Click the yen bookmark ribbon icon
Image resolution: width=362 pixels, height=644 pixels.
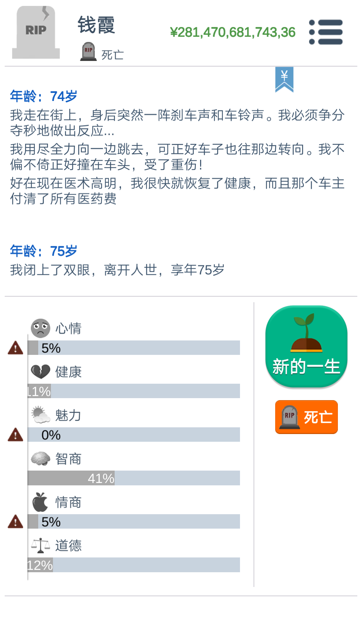284,79
